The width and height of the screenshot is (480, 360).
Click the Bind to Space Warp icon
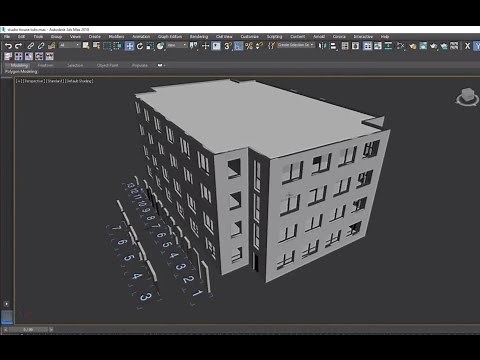coord(51,46)
